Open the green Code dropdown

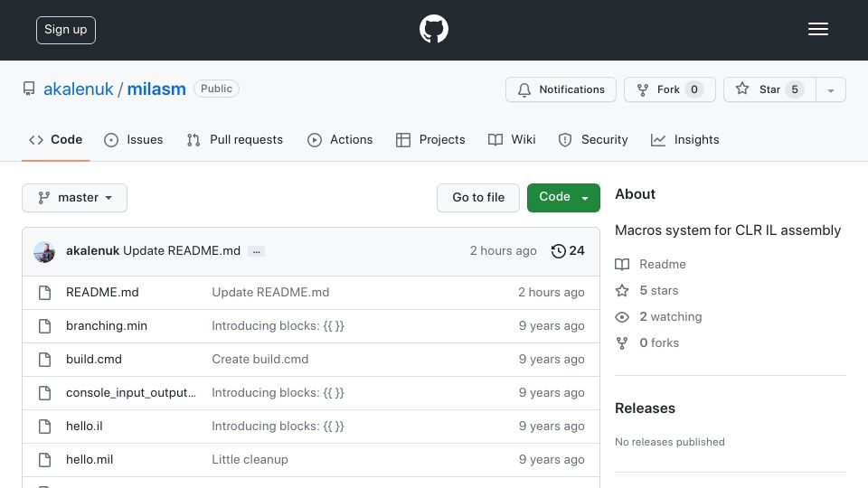pos(563,198)
